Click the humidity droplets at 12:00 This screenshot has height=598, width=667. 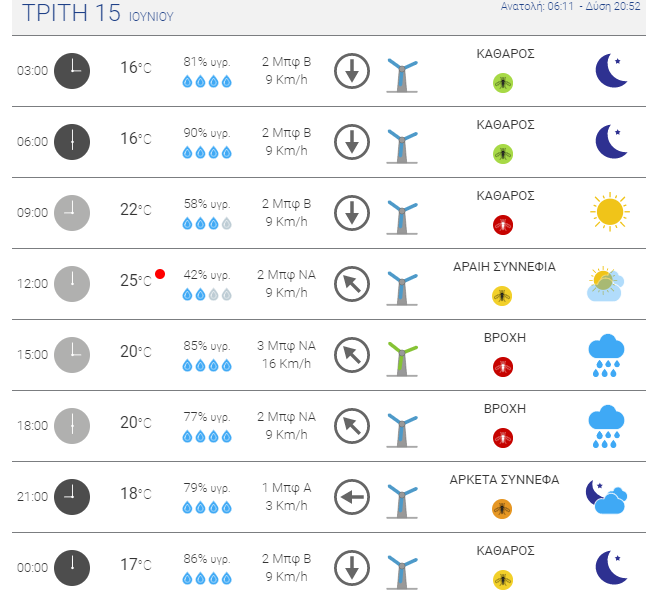tap(207, 294)
